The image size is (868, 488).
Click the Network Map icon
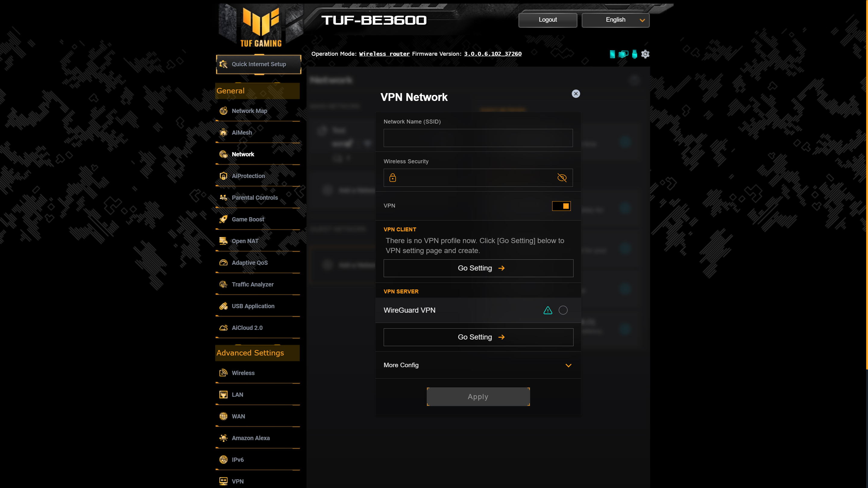(x=224, y=111)
